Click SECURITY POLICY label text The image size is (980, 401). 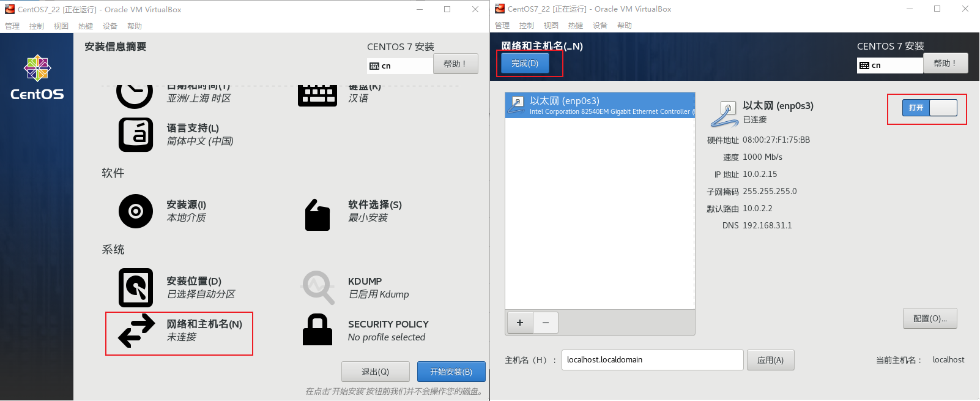(x=388, y=324)
